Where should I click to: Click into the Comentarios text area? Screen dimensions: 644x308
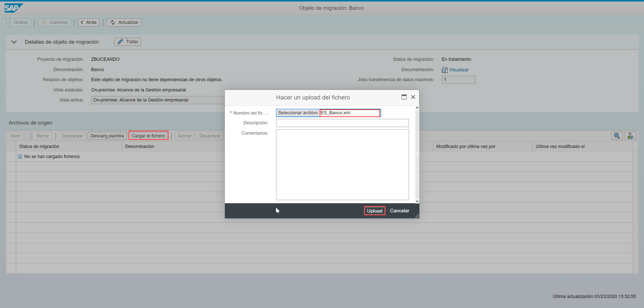tap(342, 165)
